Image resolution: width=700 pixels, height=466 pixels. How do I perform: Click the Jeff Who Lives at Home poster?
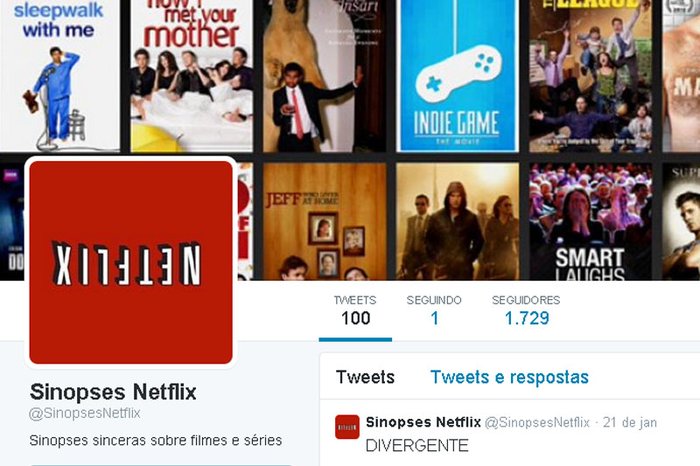[x=325, y=221]
